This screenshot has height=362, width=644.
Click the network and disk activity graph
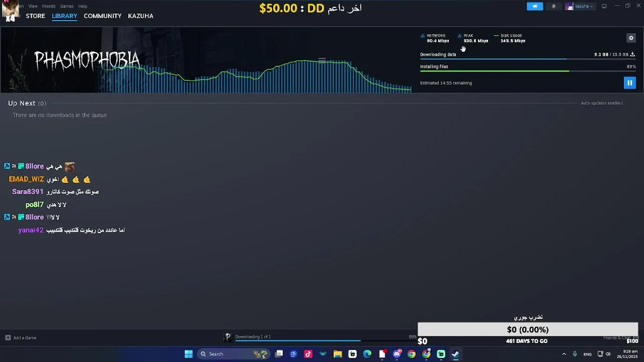pos(256,75)
